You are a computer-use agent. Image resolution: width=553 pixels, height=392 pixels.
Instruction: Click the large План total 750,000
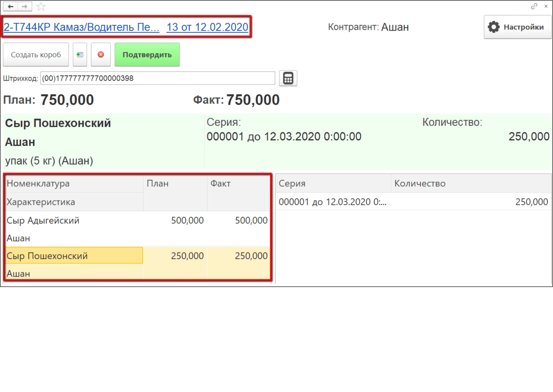(67, 100)
